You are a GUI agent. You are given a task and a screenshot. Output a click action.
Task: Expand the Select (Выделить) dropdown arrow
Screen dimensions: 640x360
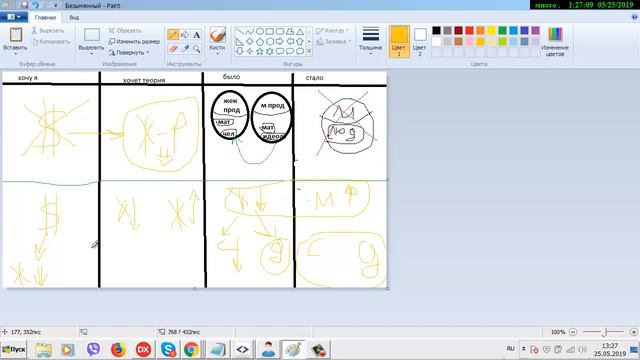(91, 53)
